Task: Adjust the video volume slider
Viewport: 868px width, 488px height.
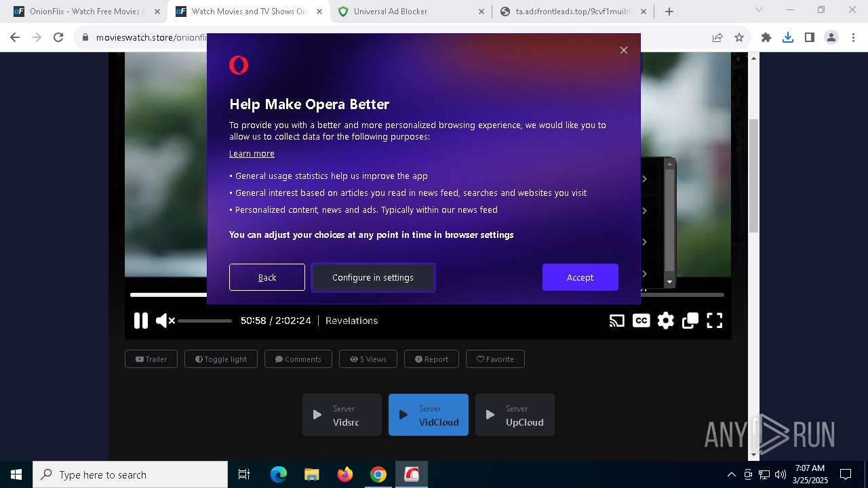Action: pyautogui.click(x=205, y=321)
